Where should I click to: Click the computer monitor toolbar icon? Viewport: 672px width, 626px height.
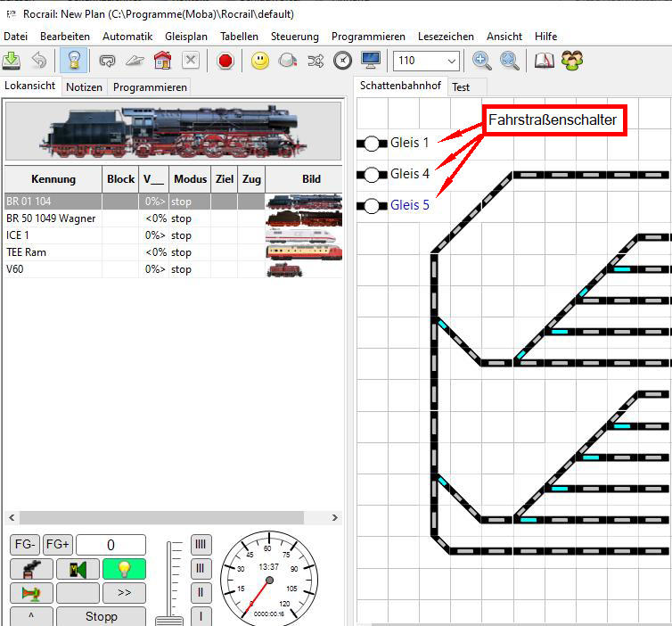click(x=371, y=61)
